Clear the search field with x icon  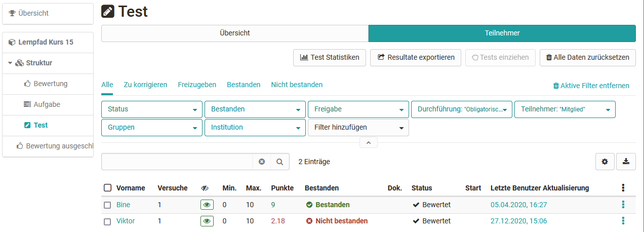point(262,162)
